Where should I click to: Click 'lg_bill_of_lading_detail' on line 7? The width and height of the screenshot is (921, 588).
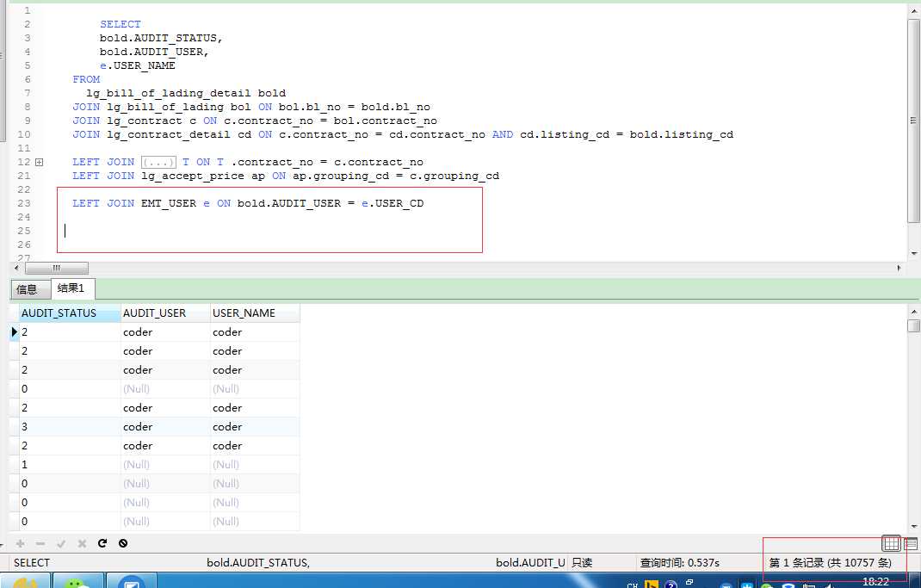pos(169,93)
